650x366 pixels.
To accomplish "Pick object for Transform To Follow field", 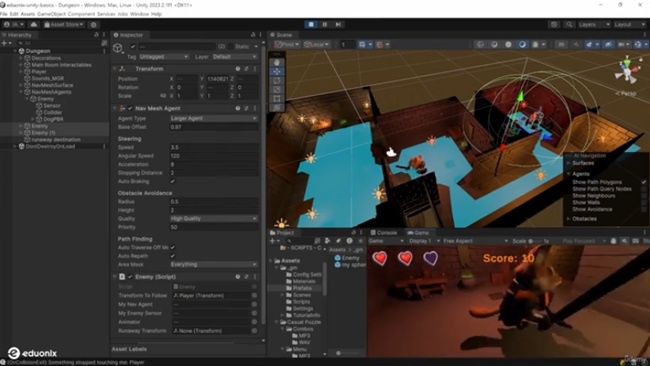I will (254, 296).
